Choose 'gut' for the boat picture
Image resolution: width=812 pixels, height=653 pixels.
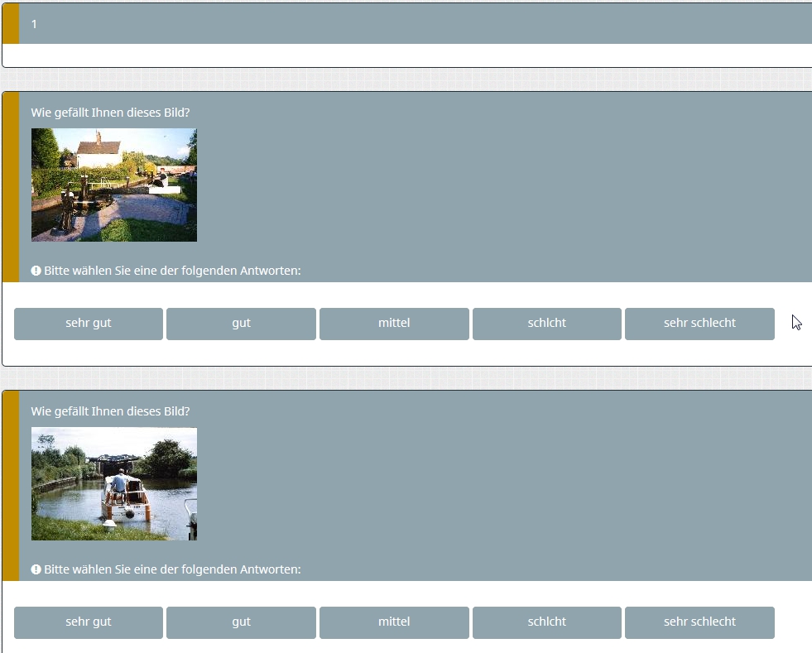242,622
